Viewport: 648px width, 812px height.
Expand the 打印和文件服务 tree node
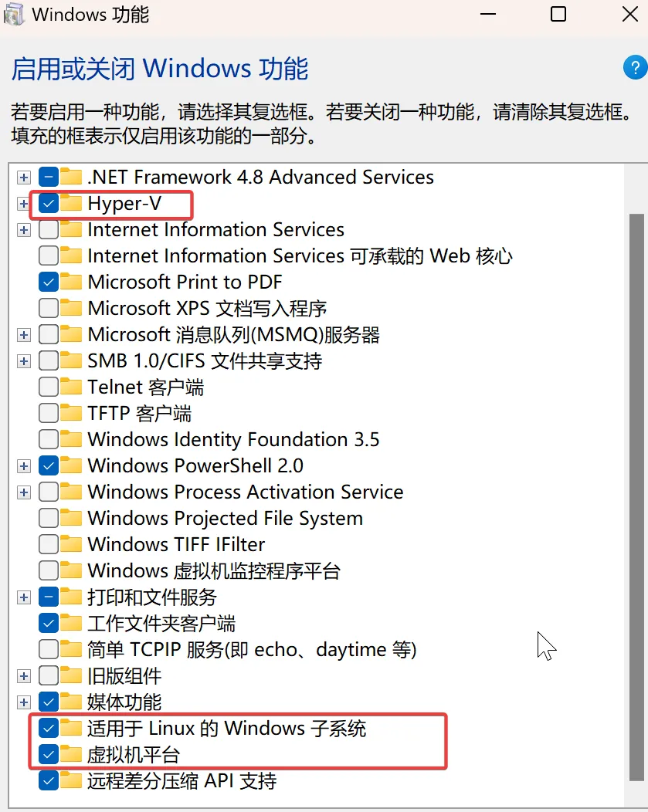[x=24, y=597]
